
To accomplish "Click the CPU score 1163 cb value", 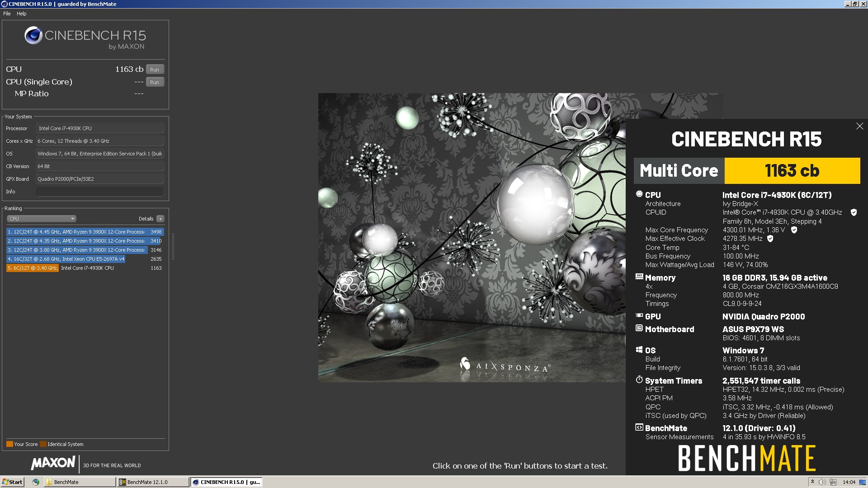I will [x=129, y=69].
